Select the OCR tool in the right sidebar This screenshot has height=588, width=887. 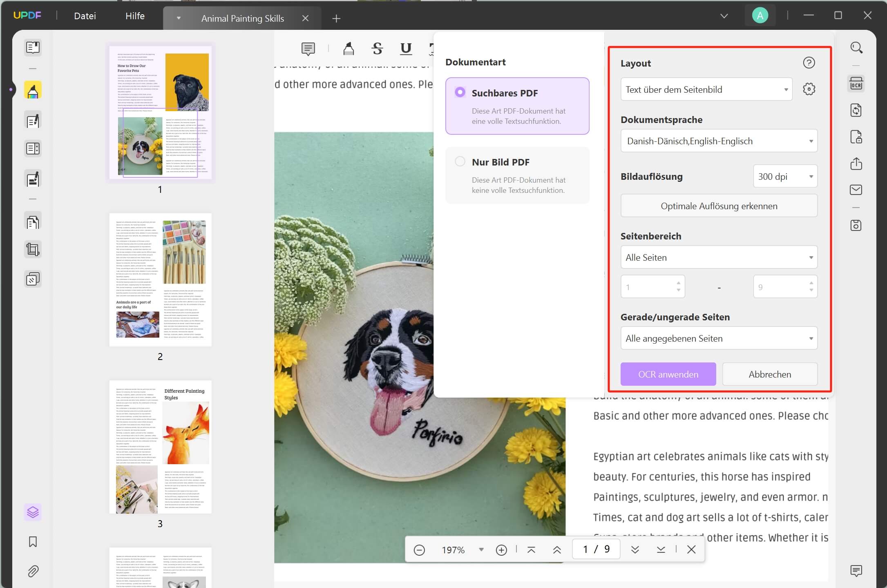[x=857, y=83]
